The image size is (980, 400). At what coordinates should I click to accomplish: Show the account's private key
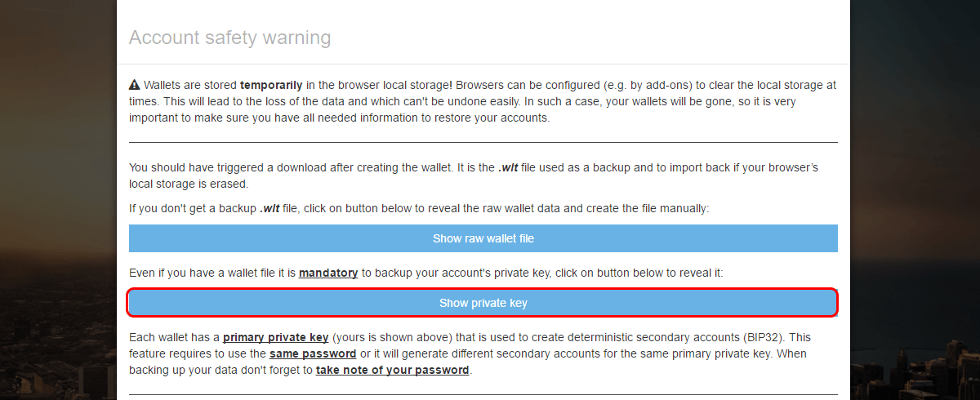tap(483, 303)
